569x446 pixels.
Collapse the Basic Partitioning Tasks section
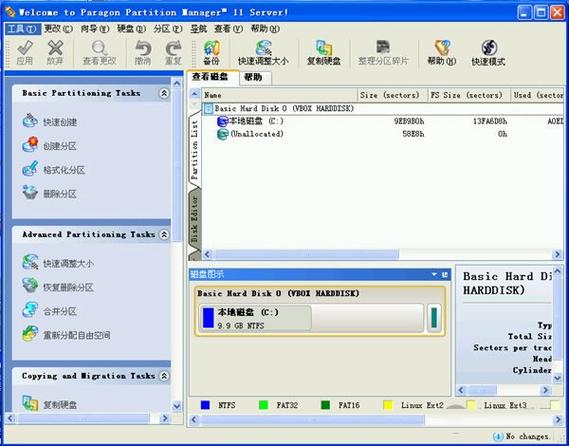tap(164, 93)
